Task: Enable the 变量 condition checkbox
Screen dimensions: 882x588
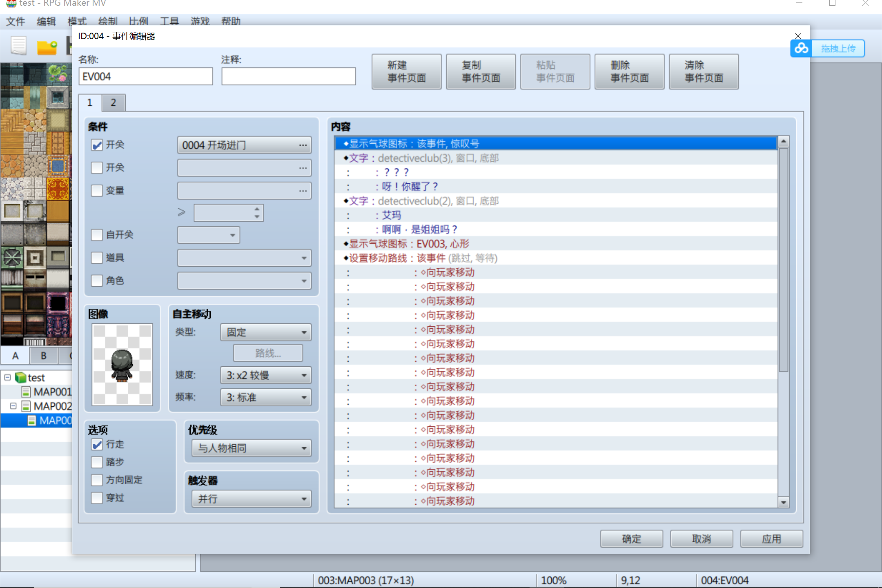Action: click(97, 191)
